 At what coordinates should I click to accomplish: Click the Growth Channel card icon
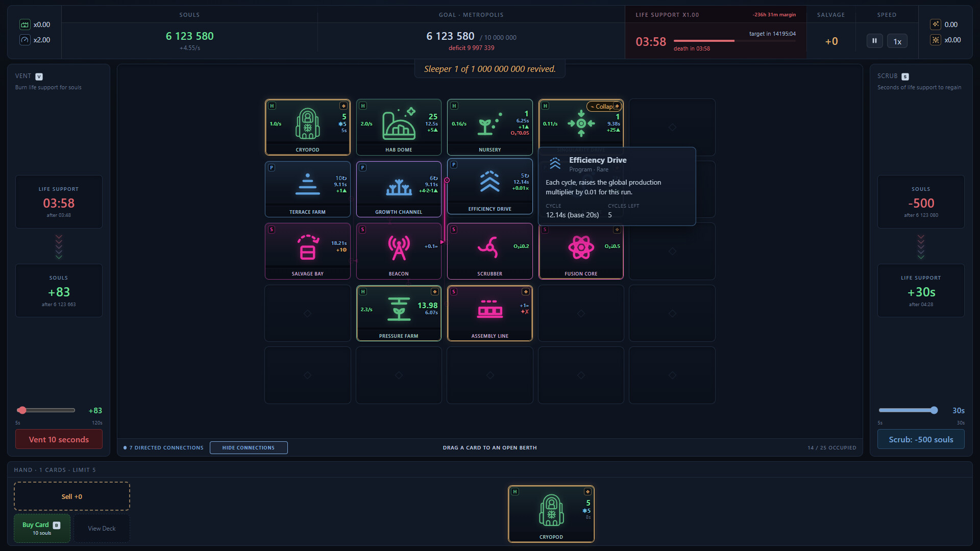[x=399, y=187]
